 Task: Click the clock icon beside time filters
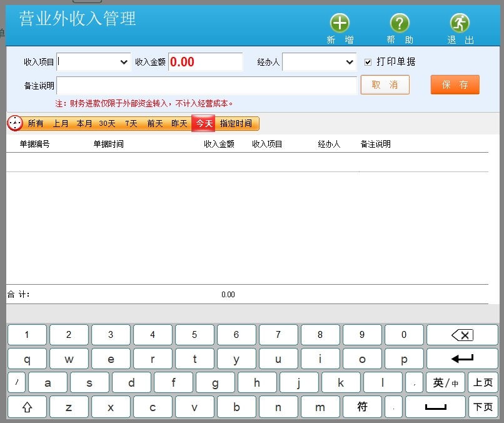(x=15, y=123)
